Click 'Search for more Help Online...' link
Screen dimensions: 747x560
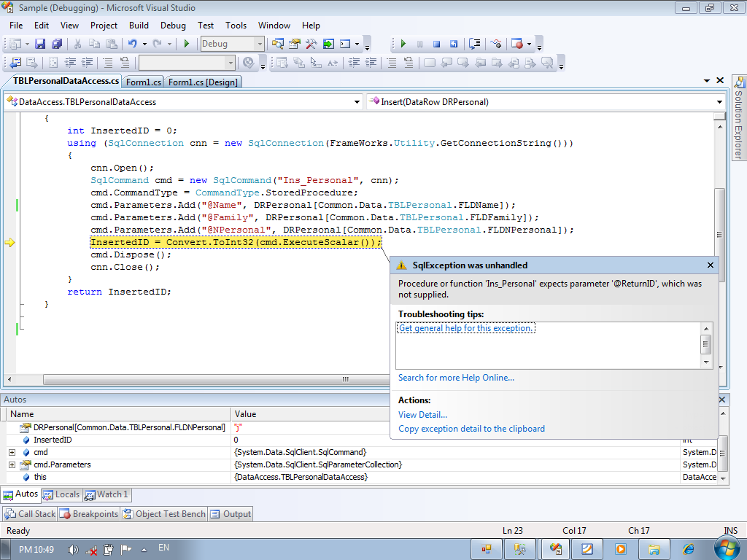pyautogui.click(x=456, y=378)
